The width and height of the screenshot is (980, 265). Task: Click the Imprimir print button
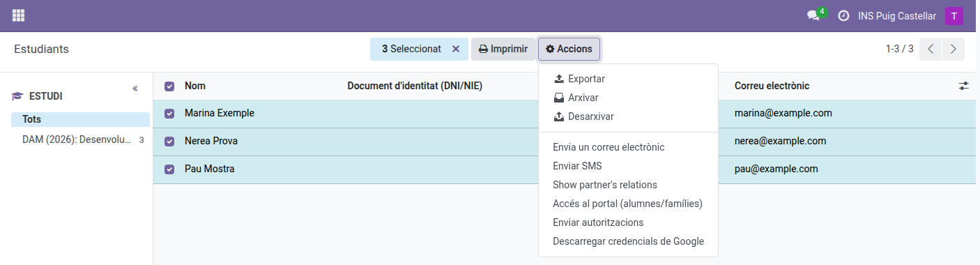503,49
